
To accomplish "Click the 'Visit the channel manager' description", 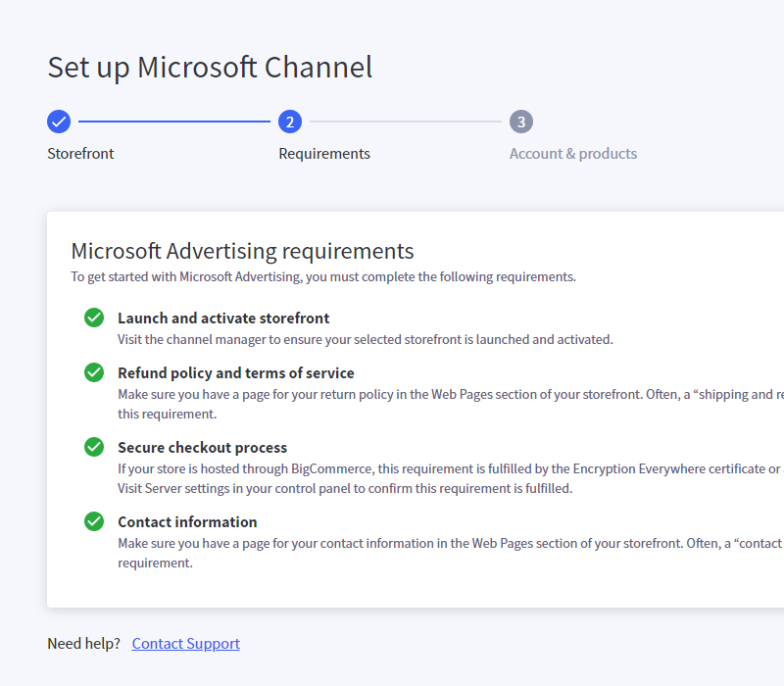I will click(365, 339).
